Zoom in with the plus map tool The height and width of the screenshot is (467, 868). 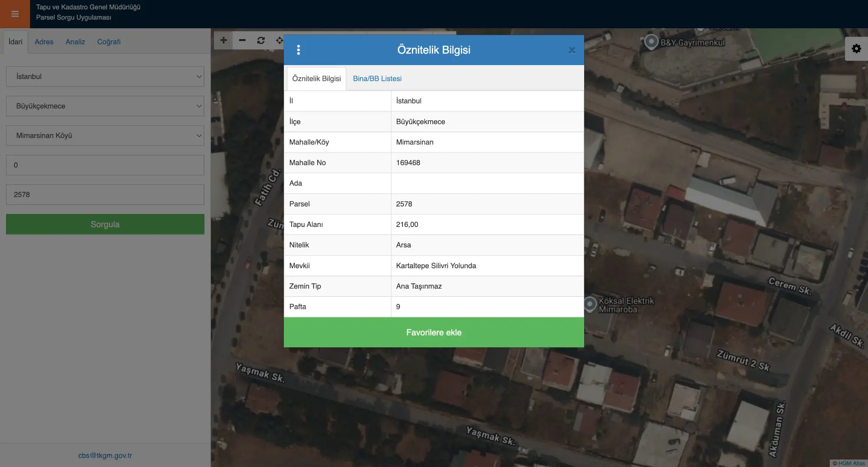click(224, 40)
